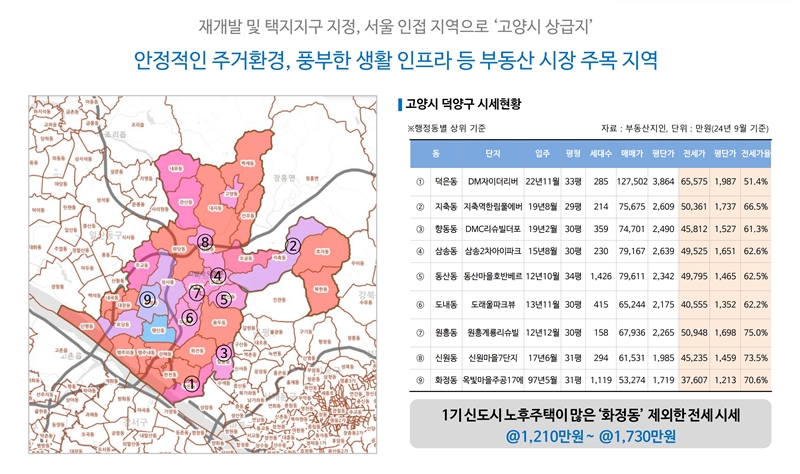Click the 도래울파크뷰 complex name cell
This screenshot has width=800, height=474.
(x=492, y=303)
